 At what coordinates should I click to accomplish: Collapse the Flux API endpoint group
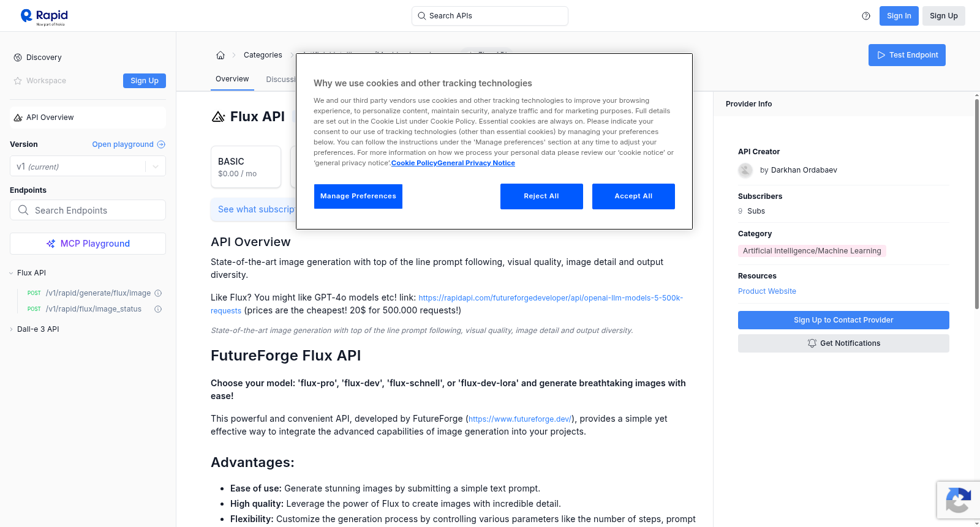click(x=28, y=273)
